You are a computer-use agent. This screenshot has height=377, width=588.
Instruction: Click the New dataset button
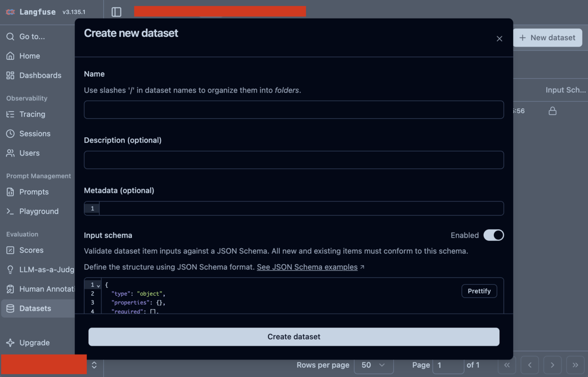click(547, 38)
